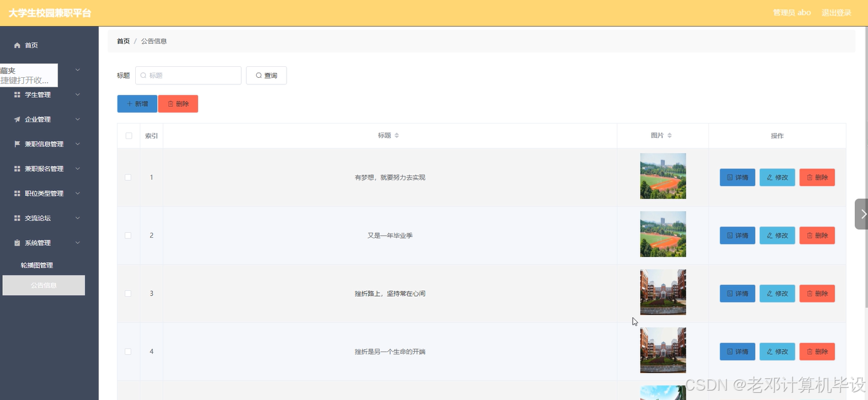Expand the 职位类型管理 submenu chevron
This screenshot has width=868, height=400.
pos(77,194)
